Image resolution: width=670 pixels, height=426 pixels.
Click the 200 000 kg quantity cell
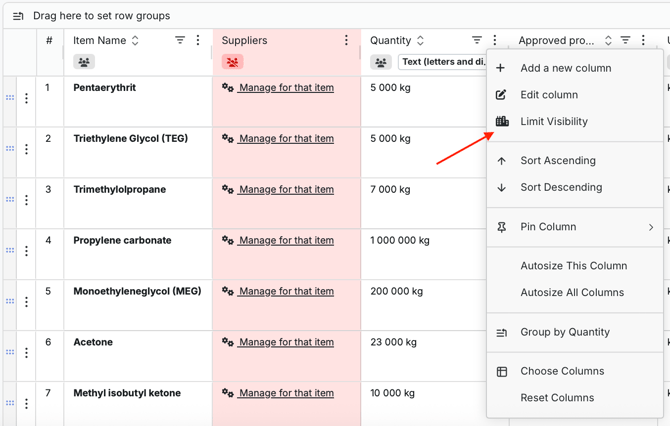(423, 305)
